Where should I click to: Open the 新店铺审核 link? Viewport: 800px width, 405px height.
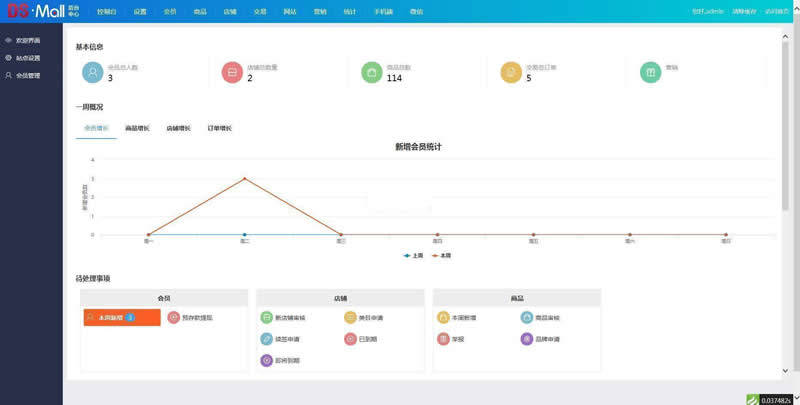pyautogui.click(x=290, y=317)
